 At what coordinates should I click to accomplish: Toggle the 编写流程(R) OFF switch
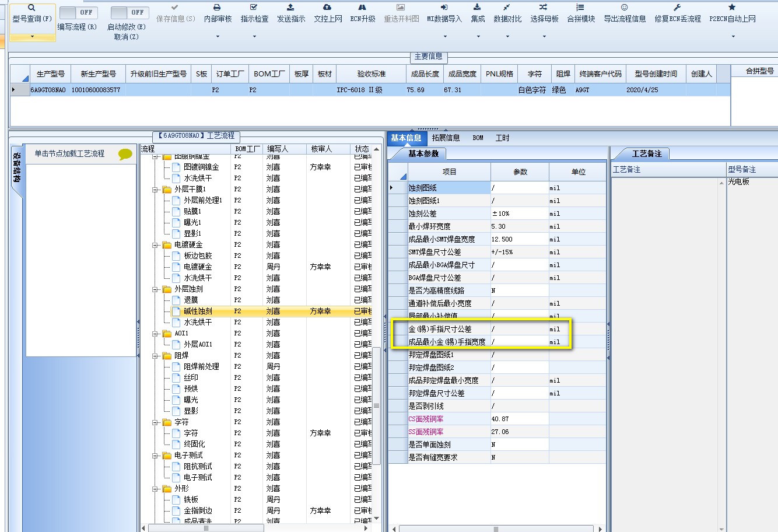coord(78,12)
